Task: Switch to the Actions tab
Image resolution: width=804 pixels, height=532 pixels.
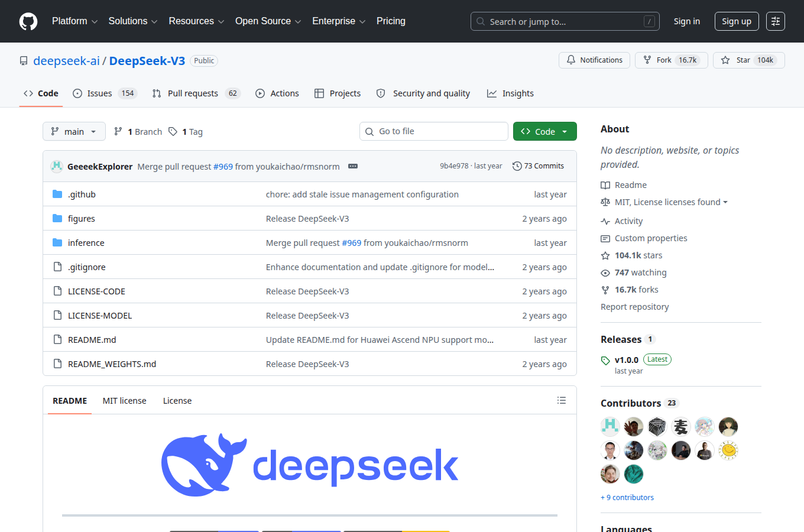Action: [277, 93]
